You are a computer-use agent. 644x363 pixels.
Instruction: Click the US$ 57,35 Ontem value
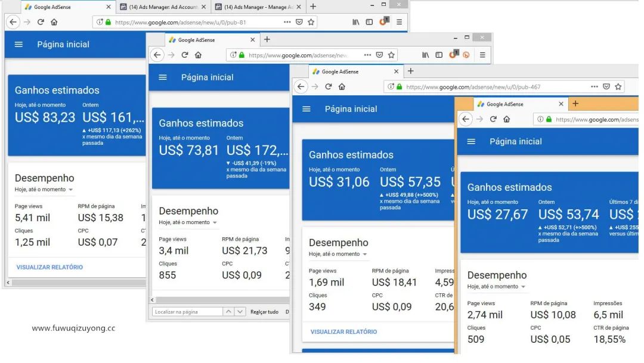(x=410, y=182)
